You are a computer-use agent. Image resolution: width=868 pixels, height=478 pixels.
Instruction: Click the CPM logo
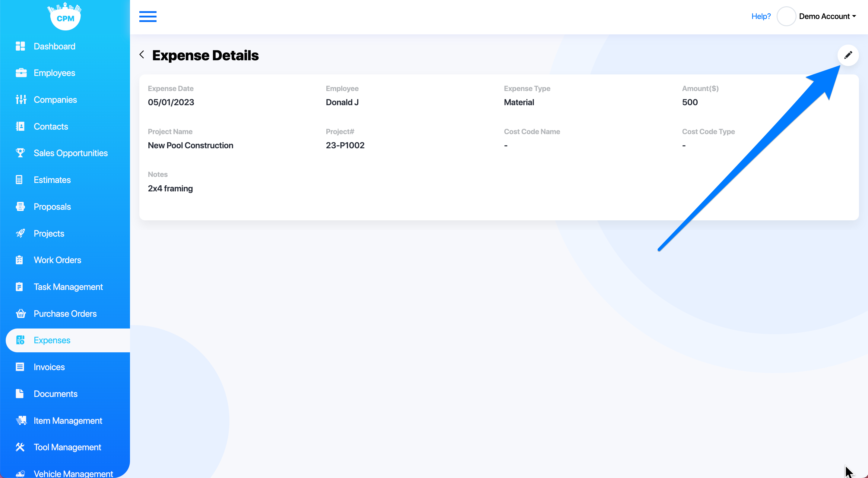(x=65, y=16)
